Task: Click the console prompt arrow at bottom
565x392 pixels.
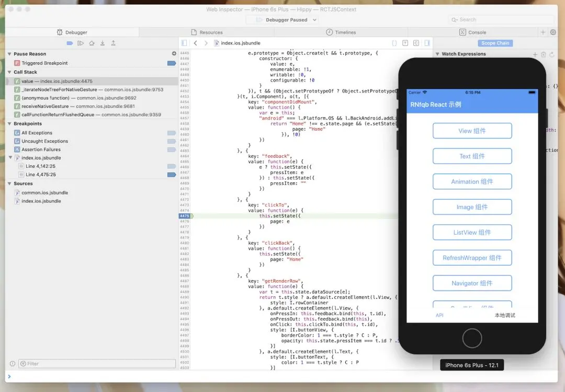Action: (x=9, y=376)
